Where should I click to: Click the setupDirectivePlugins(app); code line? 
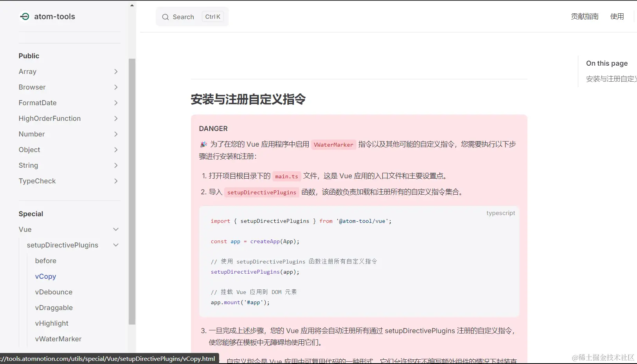(x=255, y=272)
